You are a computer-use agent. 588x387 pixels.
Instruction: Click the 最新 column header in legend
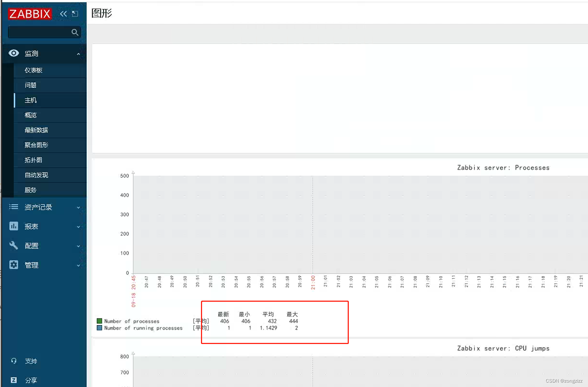(223, 314)
